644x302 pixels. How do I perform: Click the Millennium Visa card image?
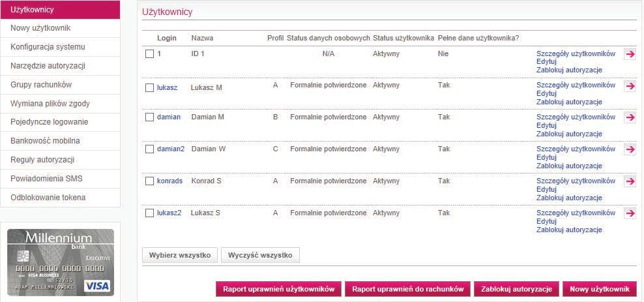click(x=61, y=262)
